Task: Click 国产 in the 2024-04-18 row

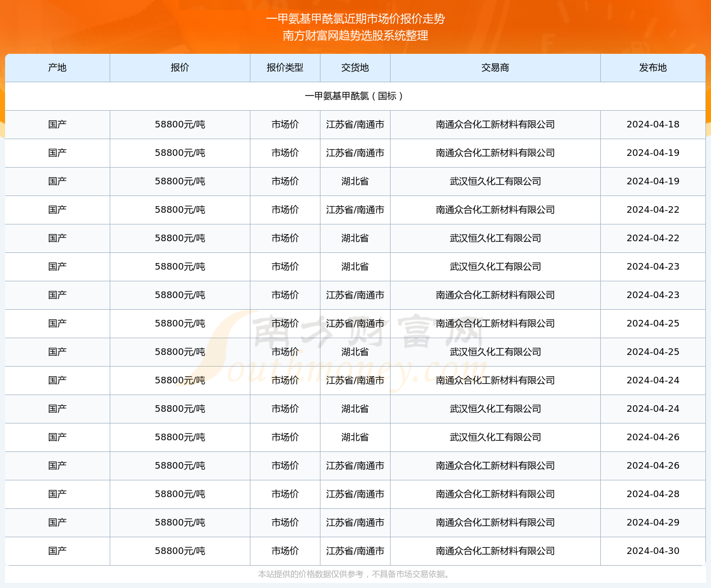Action: (x=57, y=124)
